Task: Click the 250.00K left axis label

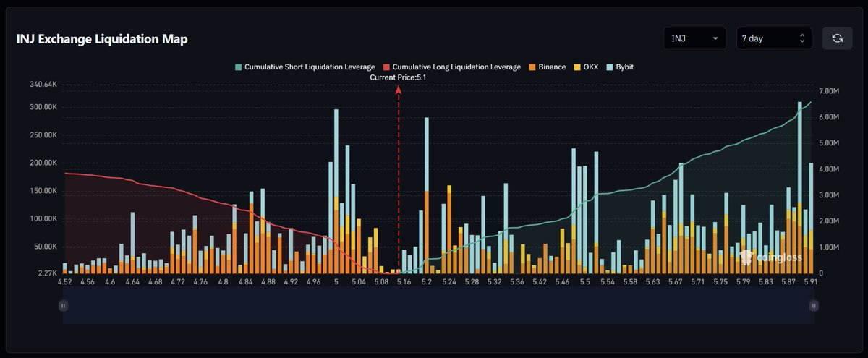Action: [43, 135]
